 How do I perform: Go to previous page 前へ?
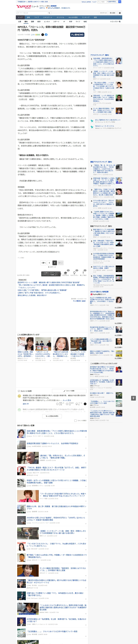point(44,263)
